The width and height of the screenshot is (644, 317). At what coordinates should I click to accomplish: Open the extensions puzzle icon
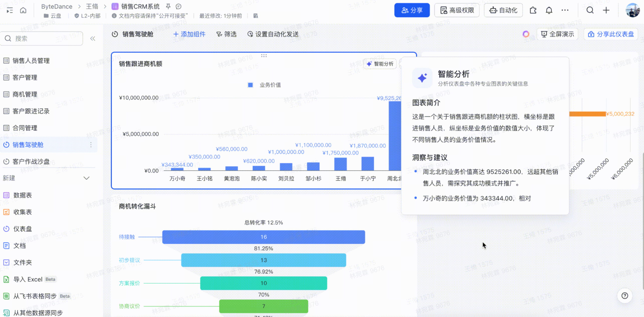point(533,10)
